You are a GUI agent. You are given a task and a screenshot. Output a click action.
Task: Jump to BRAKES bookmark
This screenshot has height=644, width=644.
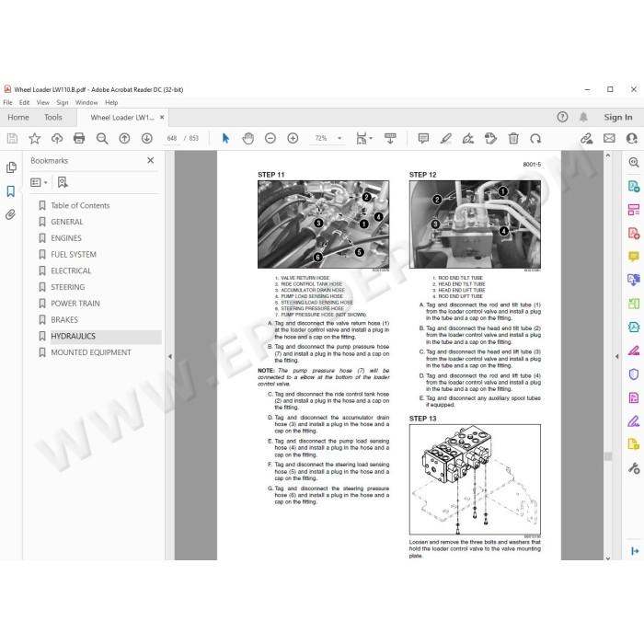tap(64, 319)
